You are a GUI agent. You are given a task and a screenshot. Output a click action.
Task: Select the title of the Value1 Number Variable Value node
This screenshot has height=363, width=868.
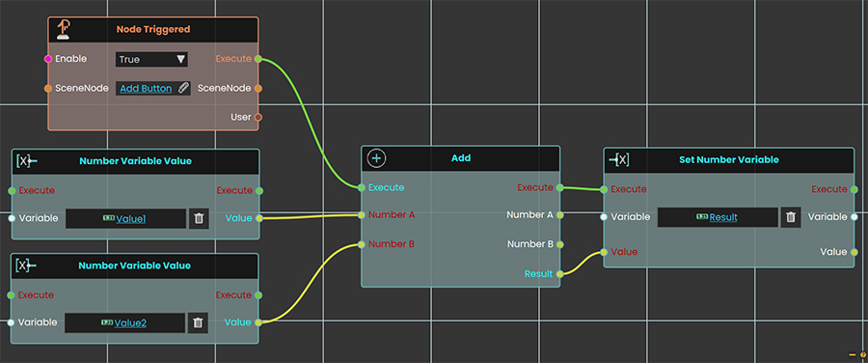tap(136, 161)
